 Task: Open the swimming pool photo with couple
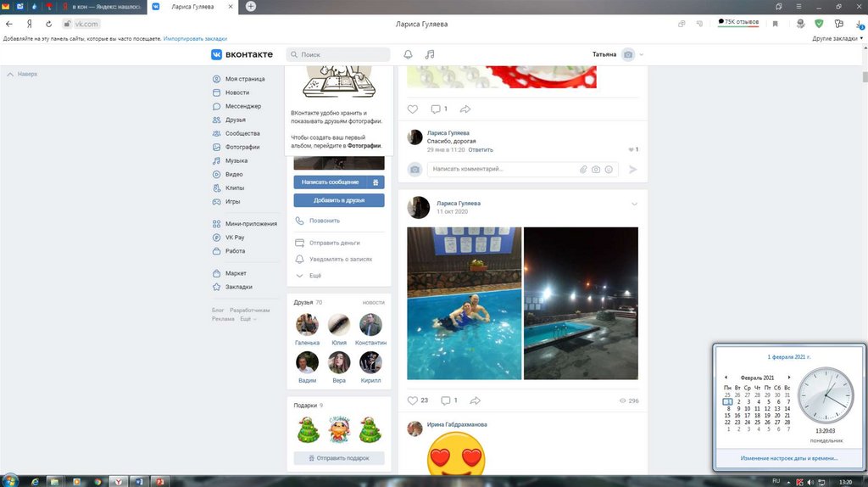coord(464,303)
